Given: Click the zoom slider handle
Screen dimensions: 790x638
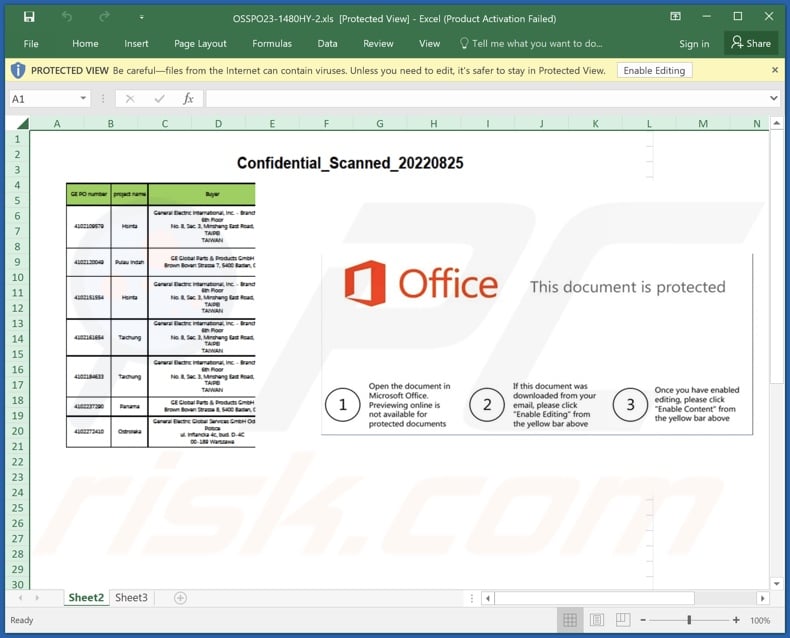Looking at the screenshot, I should [689, 620].
